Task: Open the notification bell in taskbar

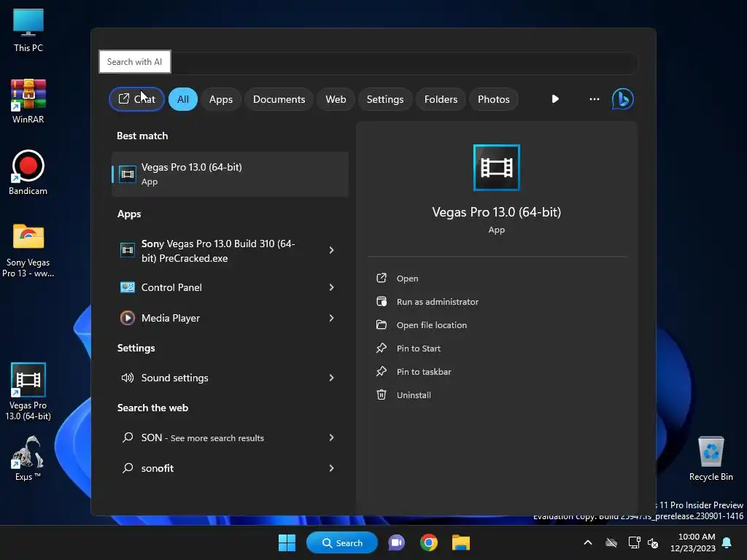Action: pos(727,542)
